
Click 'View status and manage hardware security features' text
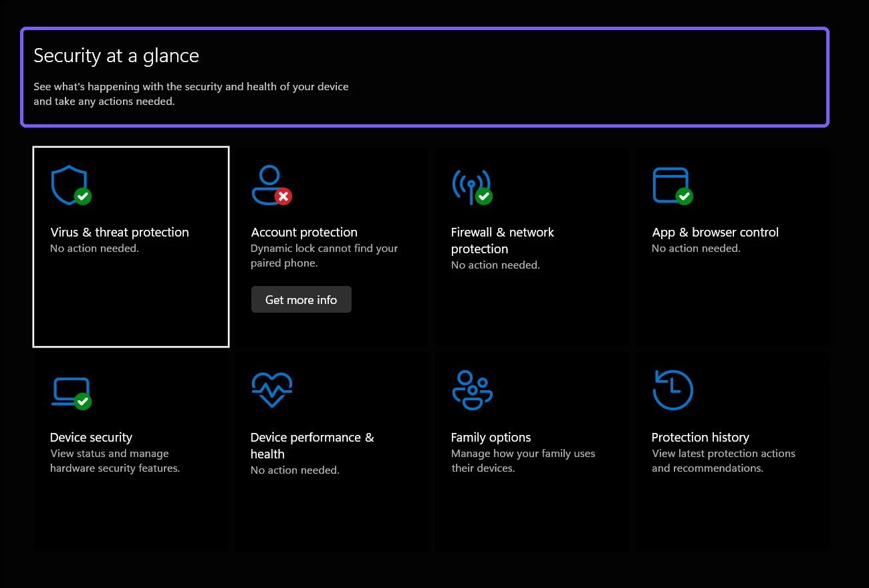pyautogui.click(x=115, y=461)
